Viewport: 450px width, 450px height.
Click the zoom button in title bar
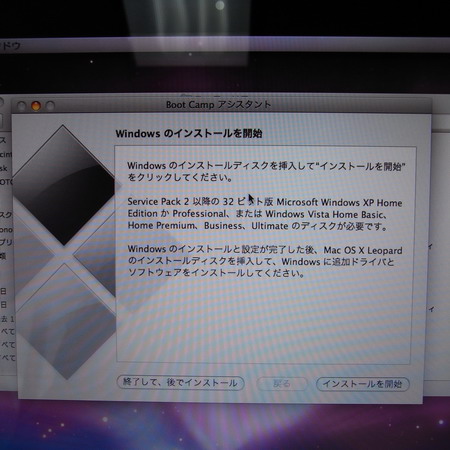(x=50, y=106)
